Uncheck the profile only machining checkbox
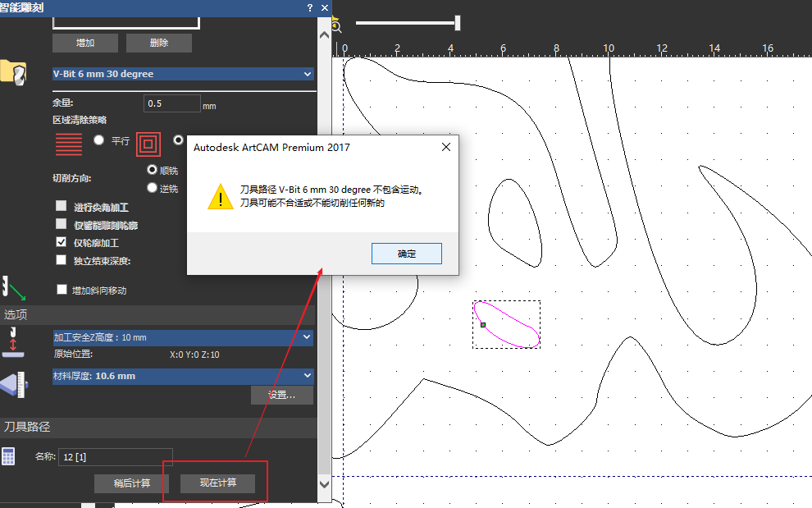The image size is (812, 508). click(62, 242)
